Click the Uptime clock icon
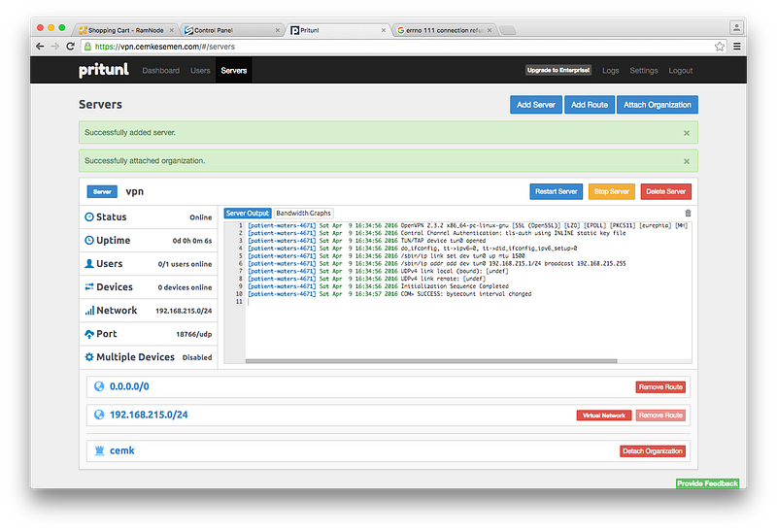 [89, 240]
